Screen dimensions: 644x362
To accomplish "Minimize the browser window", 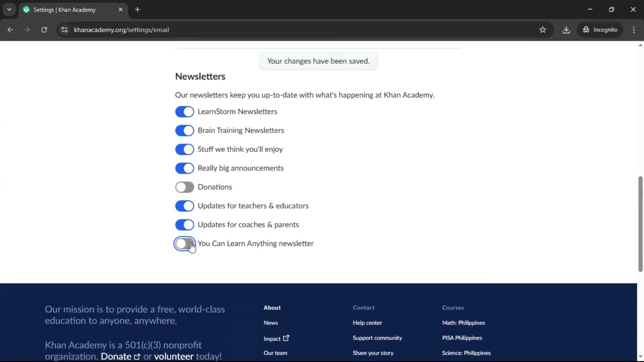I will [590, 9].
